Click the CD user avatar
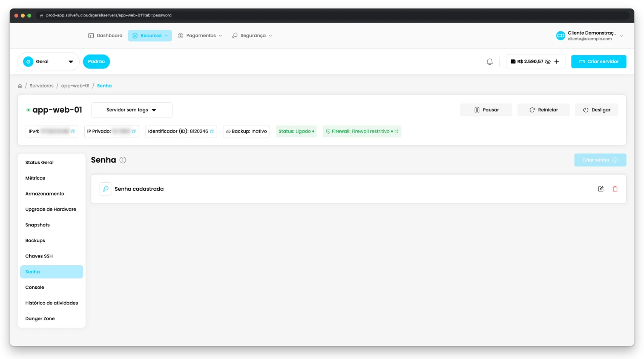The height and width of the screenshot is (359, 644). (x=560, y=35)
